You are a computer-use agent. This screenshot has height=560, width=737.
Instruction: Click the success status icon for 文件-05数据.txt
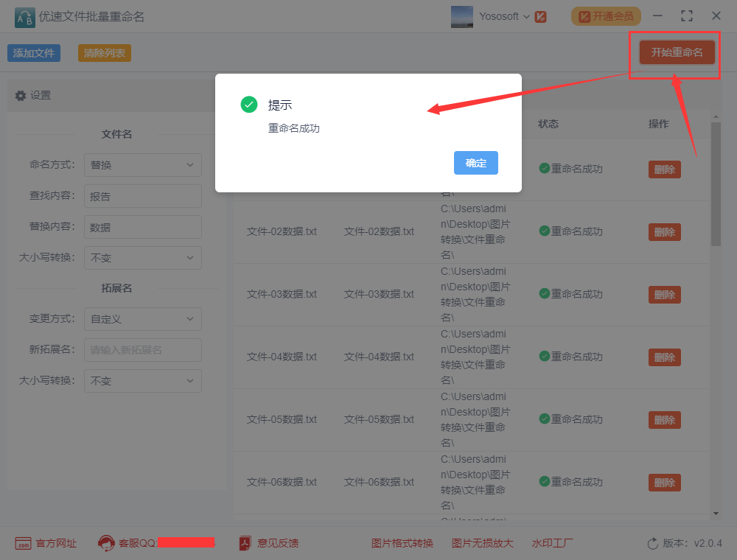click(x=545, y=419)
